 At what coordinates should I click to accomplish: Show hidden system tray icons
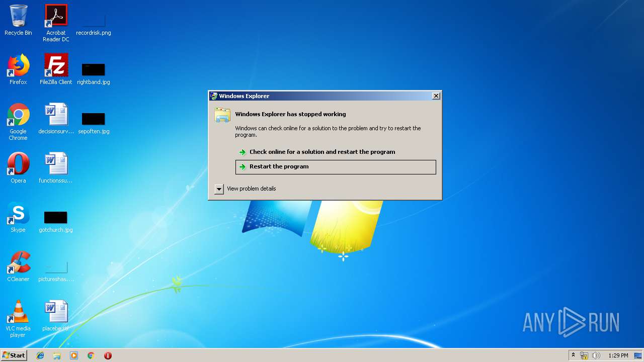[573, 355]
